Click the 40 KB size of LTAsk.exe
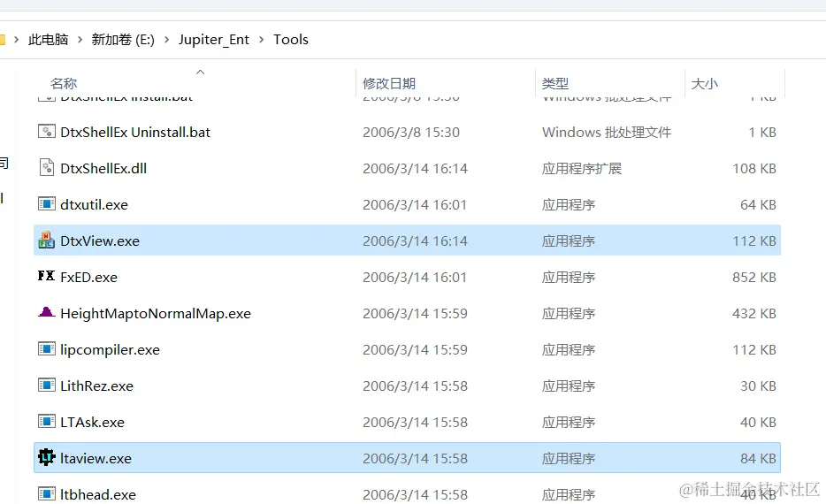This screenshot has height=504, width=826. (x=758, y=423)
